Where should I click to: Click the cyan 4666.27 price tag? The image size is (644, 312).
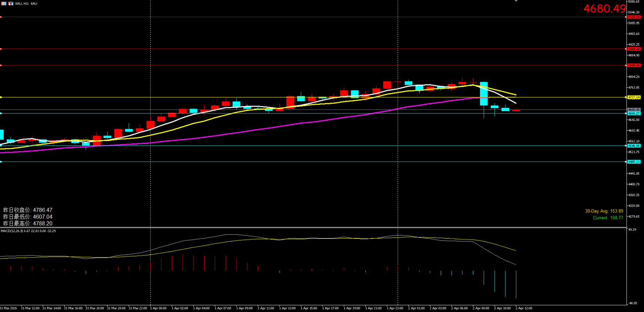coord(634,113)
